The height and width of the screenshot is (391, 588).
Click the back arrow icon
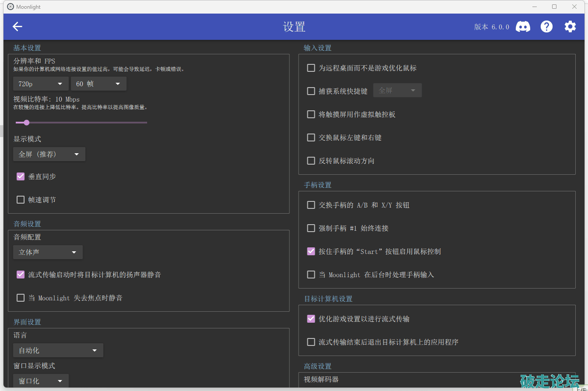click(18, 27)
